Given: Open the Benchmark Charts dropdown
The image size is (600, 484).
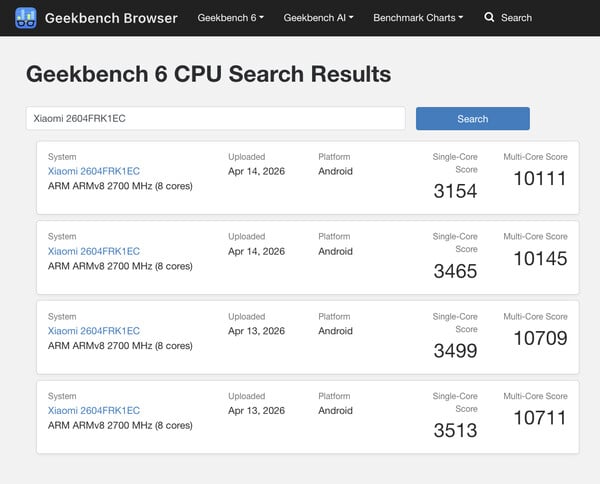Looking at the screenshot, I should click(x=417, y=18).
